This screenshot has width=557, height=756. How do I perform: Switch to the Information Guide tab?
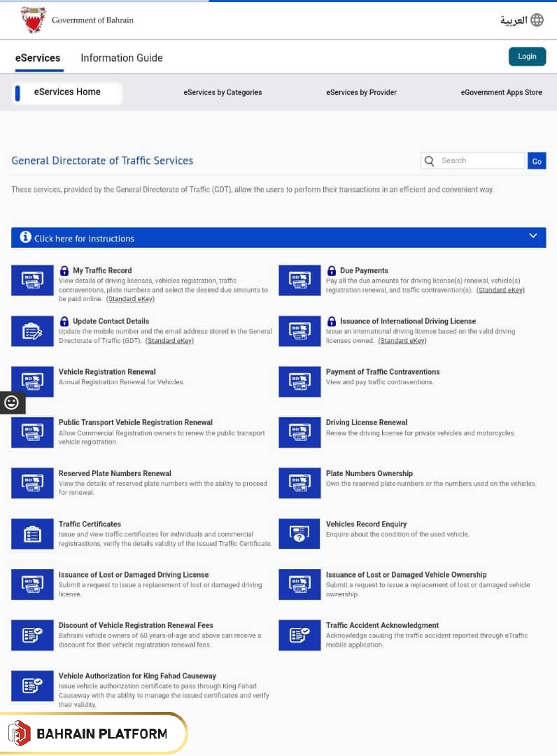tap(122, 58)
